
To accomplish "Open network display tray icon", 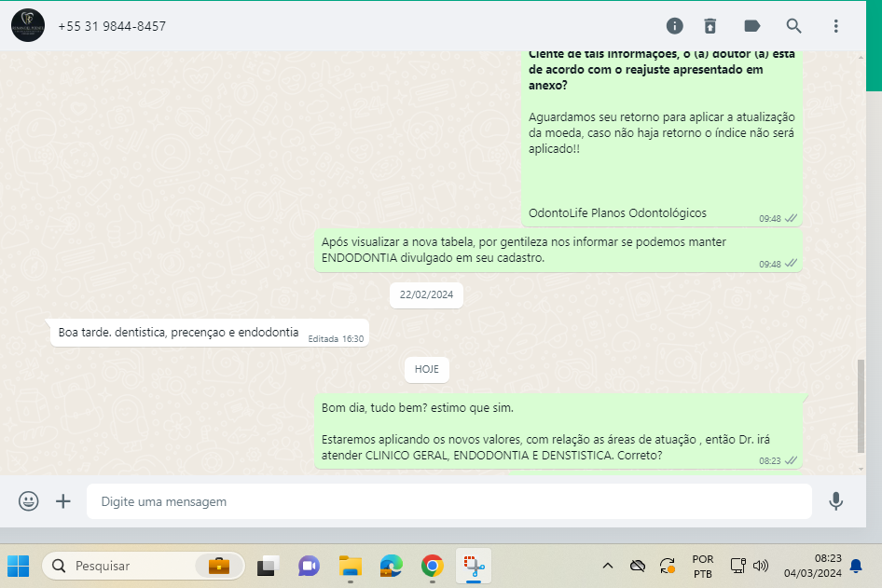I will (x=738, y=566).
